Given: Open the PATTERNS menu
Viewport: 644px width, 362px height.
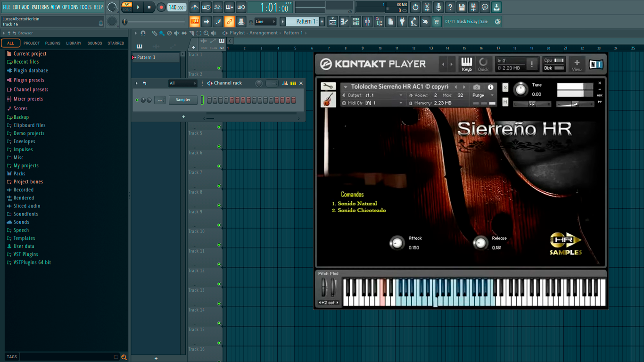Looking at the screenshot, I should pyautogui.click(x=40, y=7).
